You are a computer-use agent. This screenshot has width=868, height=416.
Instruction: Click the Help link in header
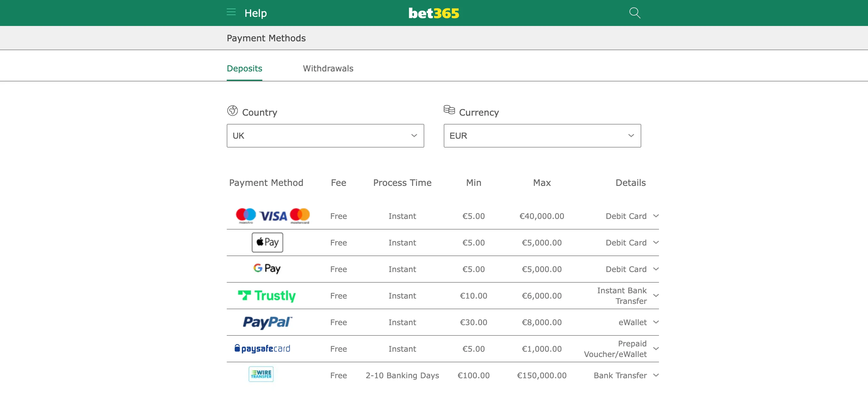tap(255, 13)
